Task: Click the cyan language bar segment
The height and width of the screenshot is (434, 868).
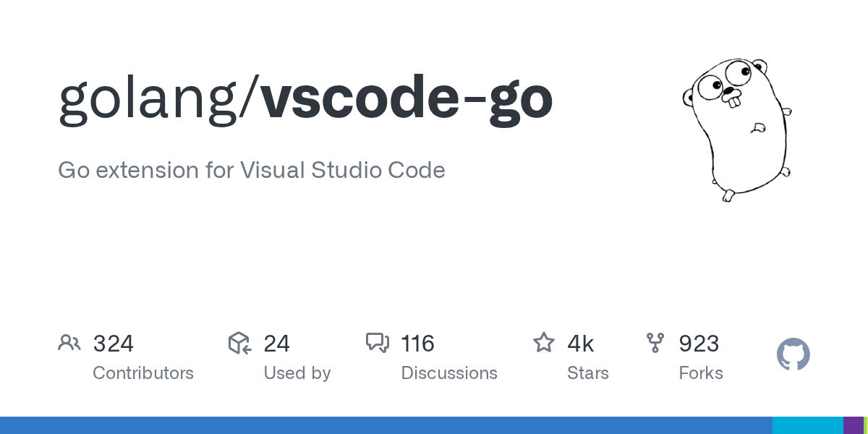Action: (808, 425)
